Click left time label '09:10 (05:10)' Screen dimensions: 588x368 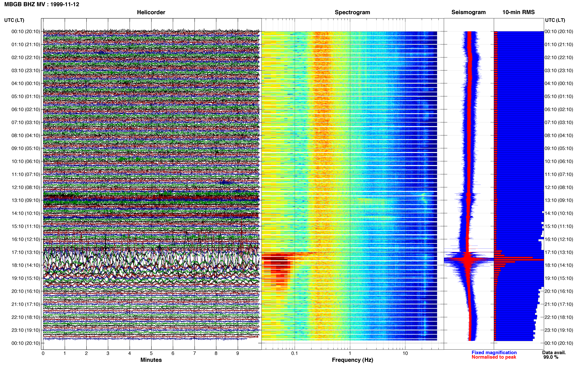(x=26, y=148)
